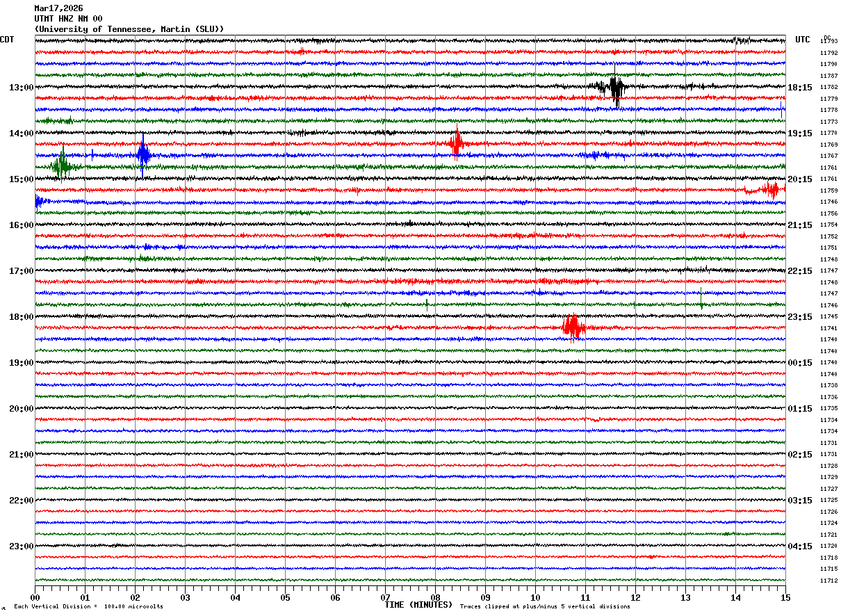841x616 pixels.
Task: Click the 02:15 UTC time label
Action: point(800,454)
